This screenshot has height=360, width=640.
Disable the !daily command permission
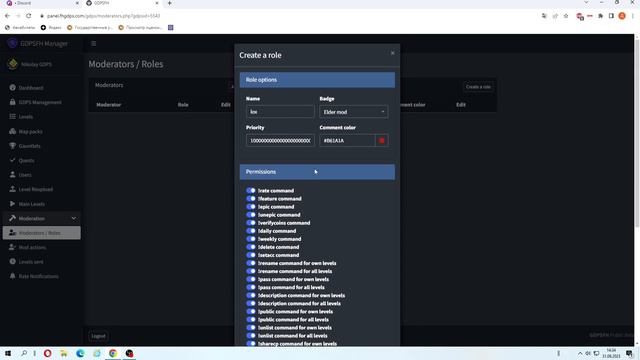tap(251, 231)
